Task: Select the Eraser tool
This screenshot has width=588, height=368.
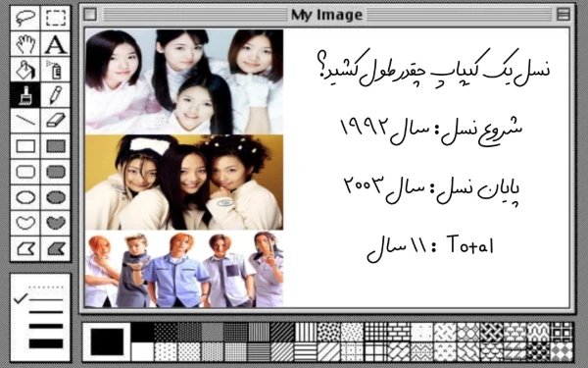Action: (x=56, y=121)
